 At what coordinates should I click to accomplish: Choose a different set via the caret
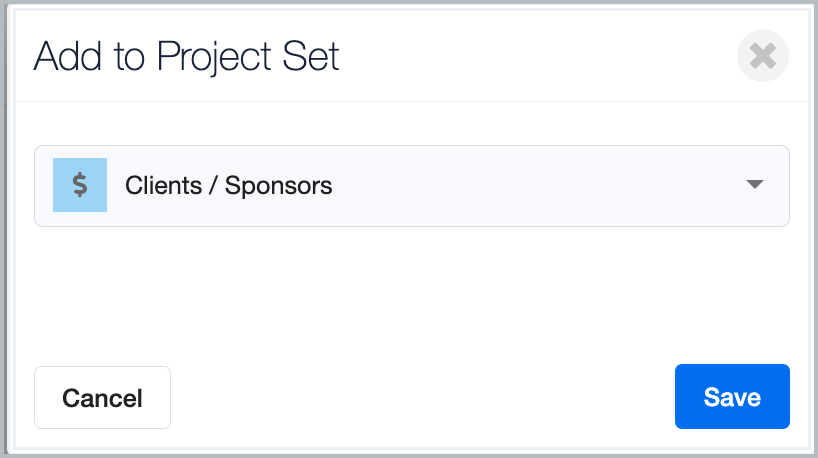[754, 184]
